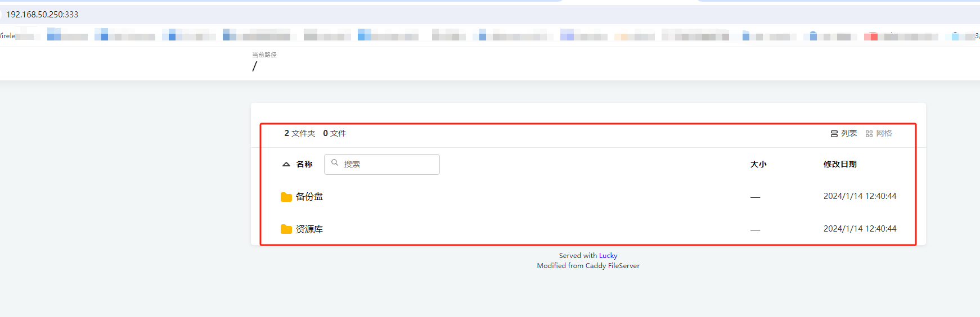Click the modified date of 资源库
This screenshot has height=317, width=980.
(x=860, y=229)
